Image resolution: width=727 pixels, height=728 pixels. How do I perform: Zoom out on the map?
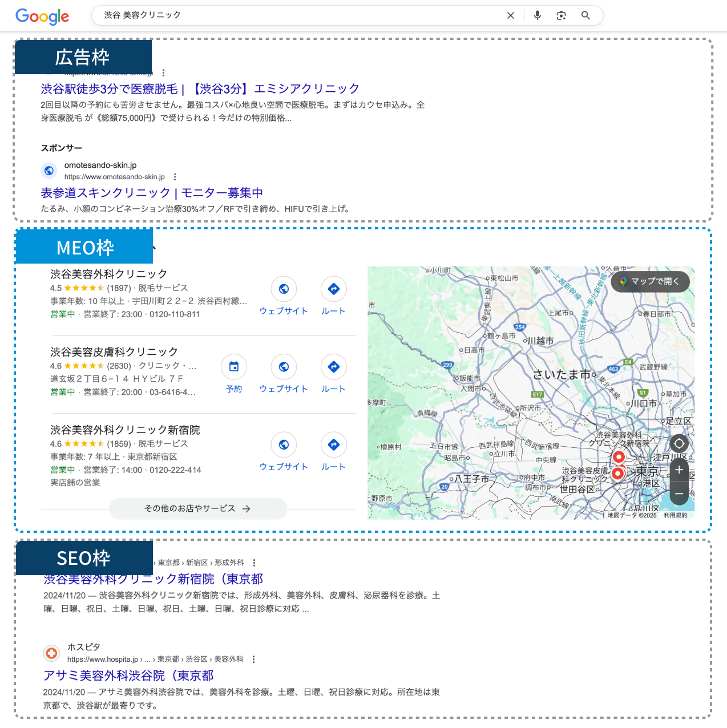[678, 494]
